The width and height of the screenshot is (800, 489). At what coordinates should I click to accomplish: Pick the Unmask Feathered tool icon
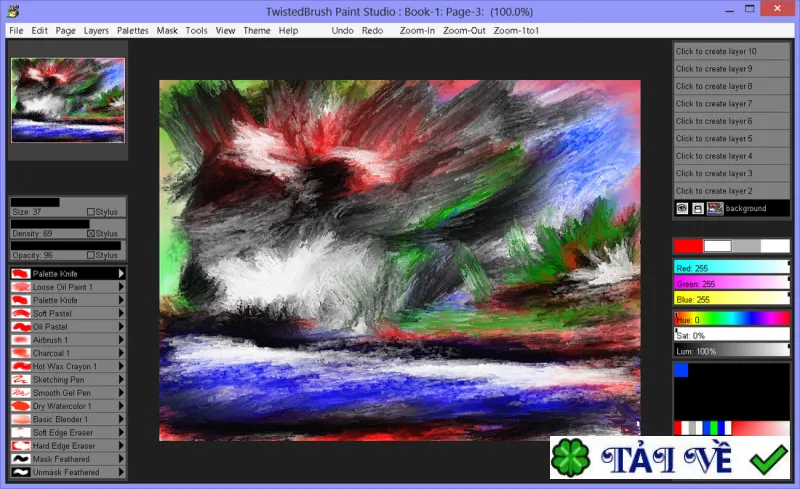(21, 473)
